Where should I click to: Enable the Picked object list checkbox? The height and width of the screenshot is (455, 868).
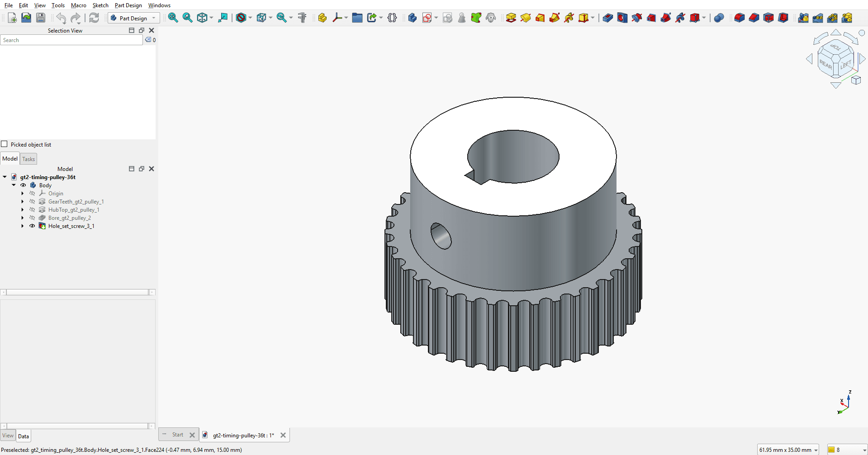click(5, 144)
